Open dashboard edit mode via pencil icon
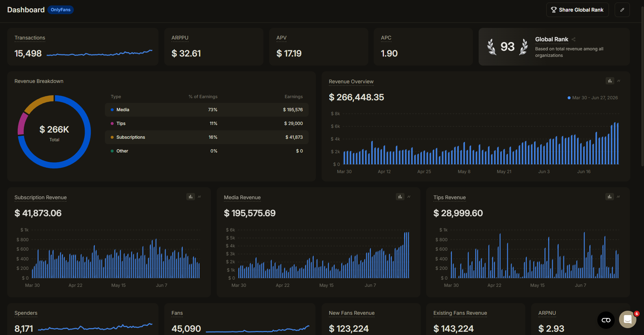Screen dimensions: 644x335 pyautogui.click(x=622, y=10)
